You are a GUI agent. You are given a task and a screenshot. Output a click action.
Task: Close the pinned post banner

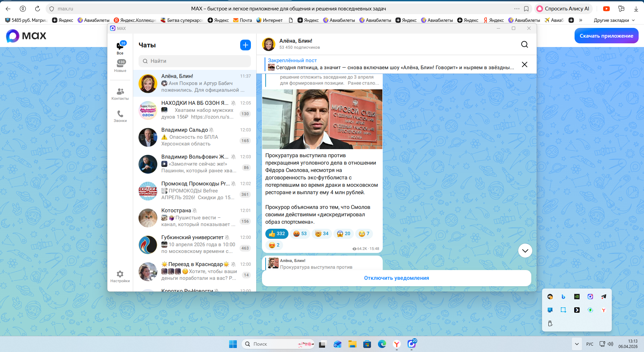(525, 64)
